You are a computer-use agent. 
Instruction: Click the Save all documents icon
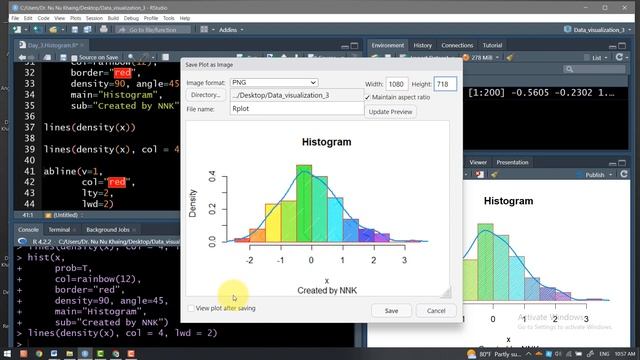coord(87,29)
